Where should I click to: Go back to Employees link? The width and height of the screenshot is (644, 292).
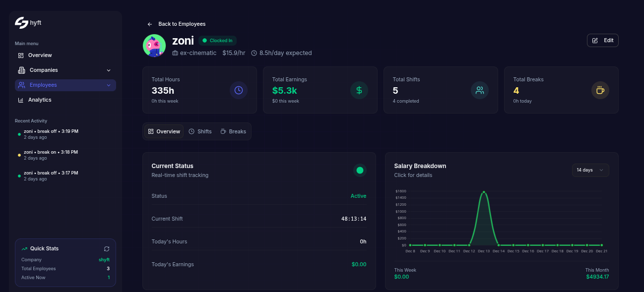pos(176,24)
